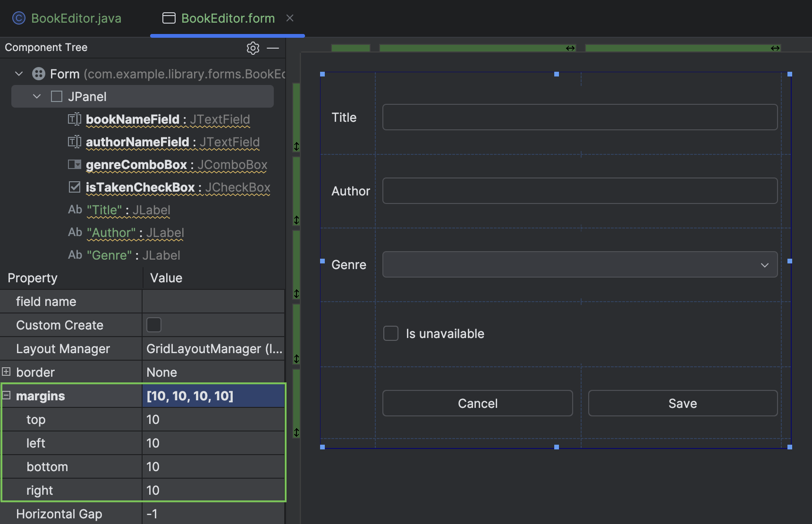Expand the border property row
Viewport: 812px width, 524px height.
point(6,372)
